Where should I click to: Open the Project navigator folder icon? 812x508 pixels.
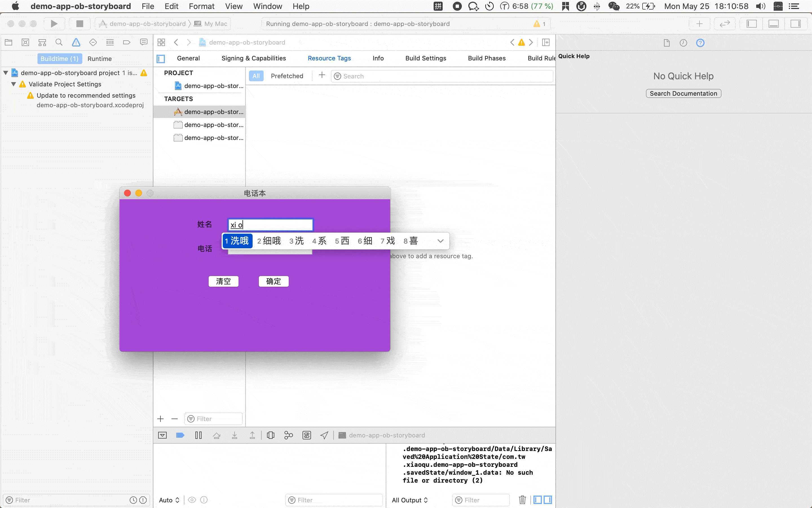tap(8, 42)
